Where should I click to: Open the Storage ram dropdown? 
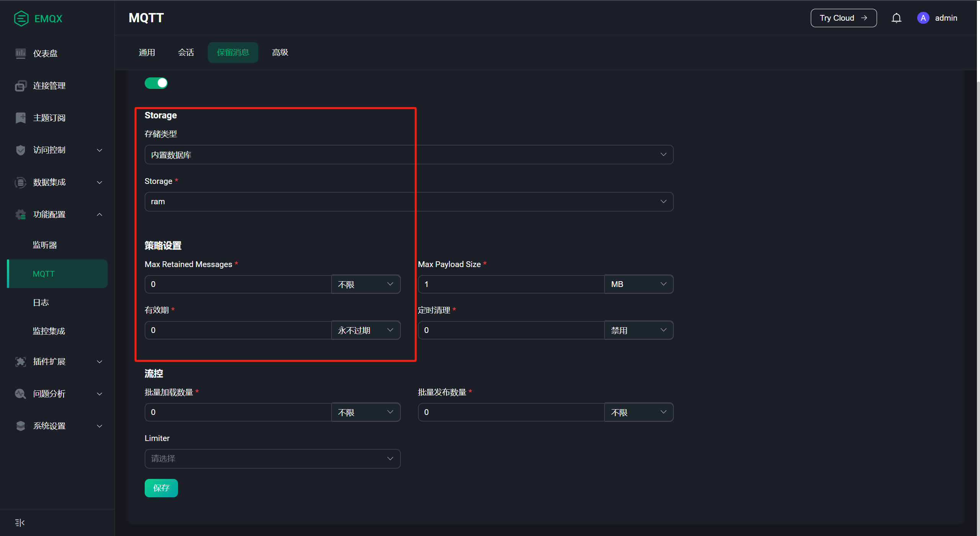point(408,202)
